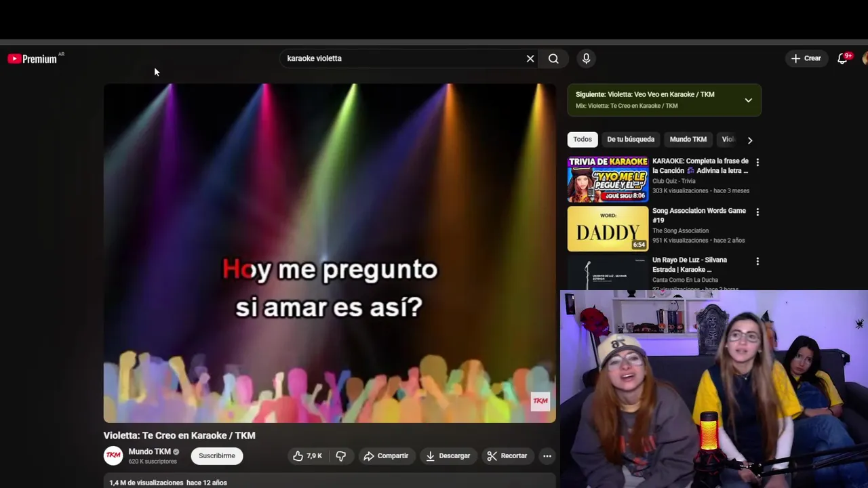Image resolution: width=868 pixels, height=488 pixels.
Task: Open options for Un Rayo De Luz video
Action: click(x=757, y=262)
